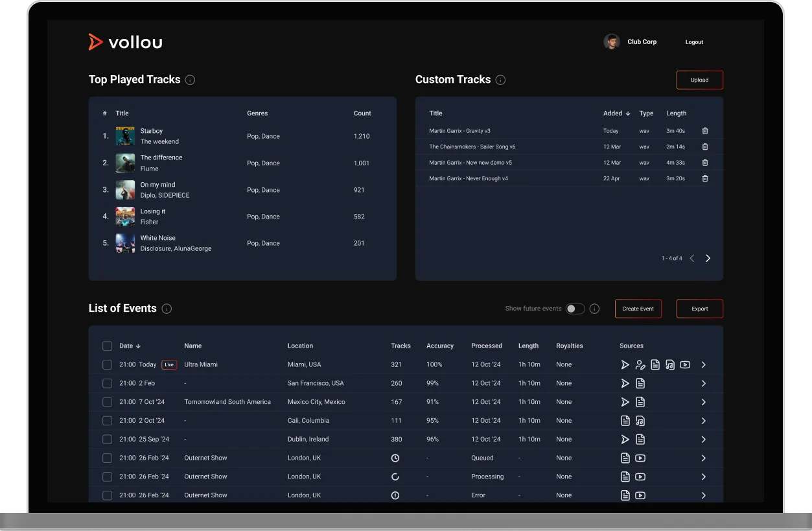Click the Club Corp profile avatar
Image resolution: width=812 pixels, height=531 pixels.
612,42
